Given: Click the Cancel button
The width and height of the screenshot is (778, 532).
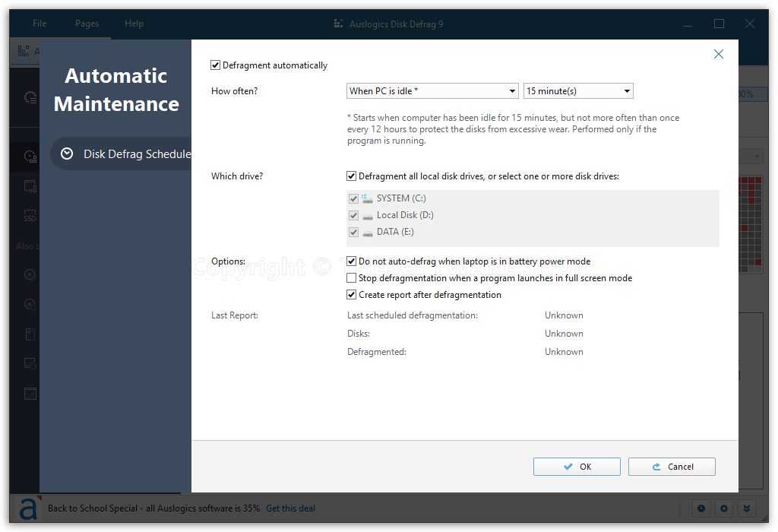Looking at the screenshot, I should (x=672, y=467).
